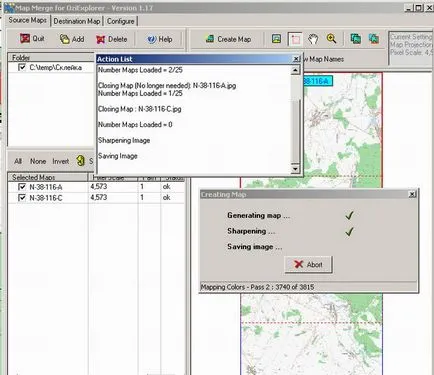Screen dimensions: 434x375
Task: Click the yellow icon beside Invert
Action: coord(80,161)
